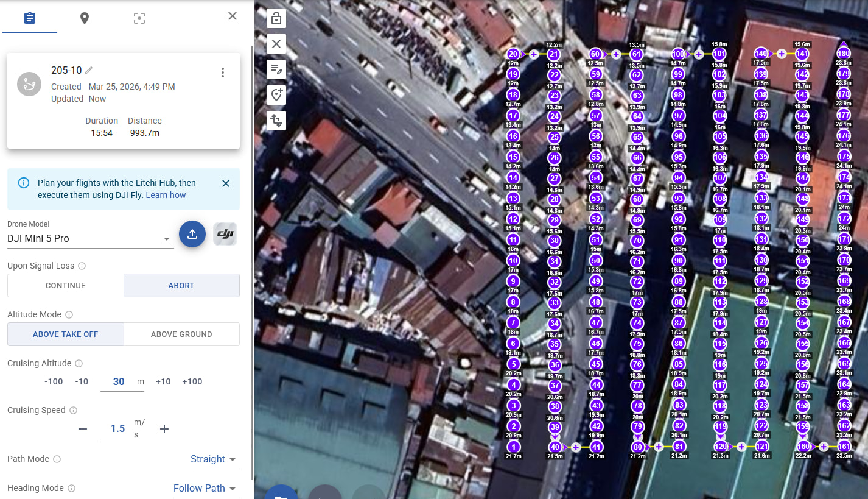Click the blue upload mission button
This screenshot has width=868, height=499.
[192, 234]
